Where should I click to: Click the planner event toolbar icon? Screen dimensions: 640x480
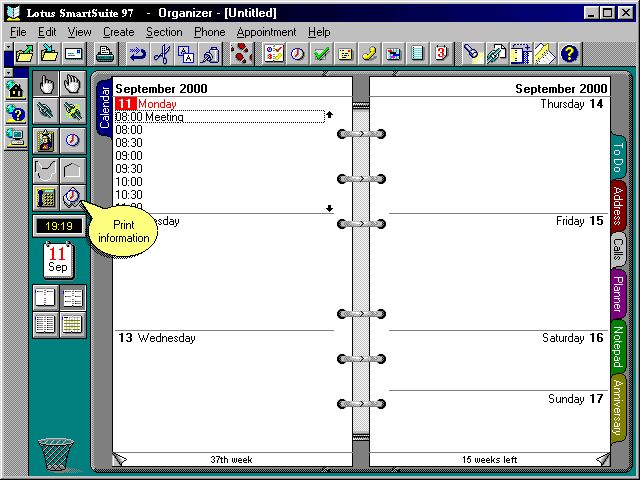pos(393,54)
